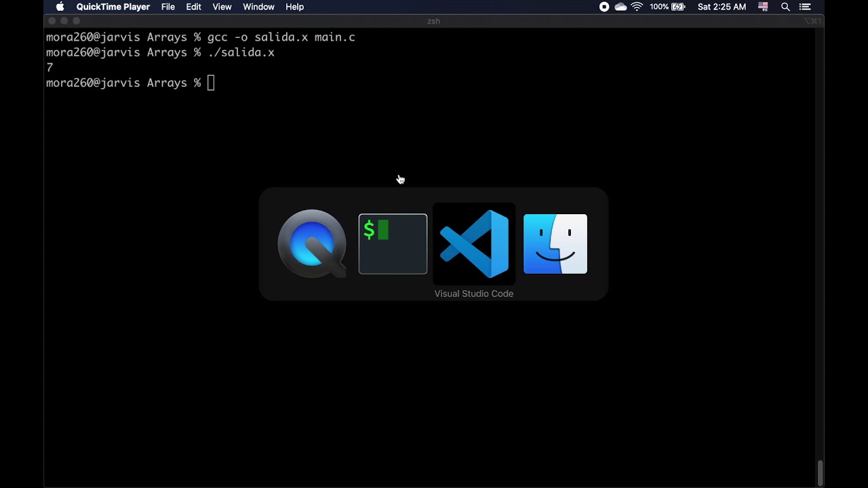Open Spotlight search

[785, 7]
